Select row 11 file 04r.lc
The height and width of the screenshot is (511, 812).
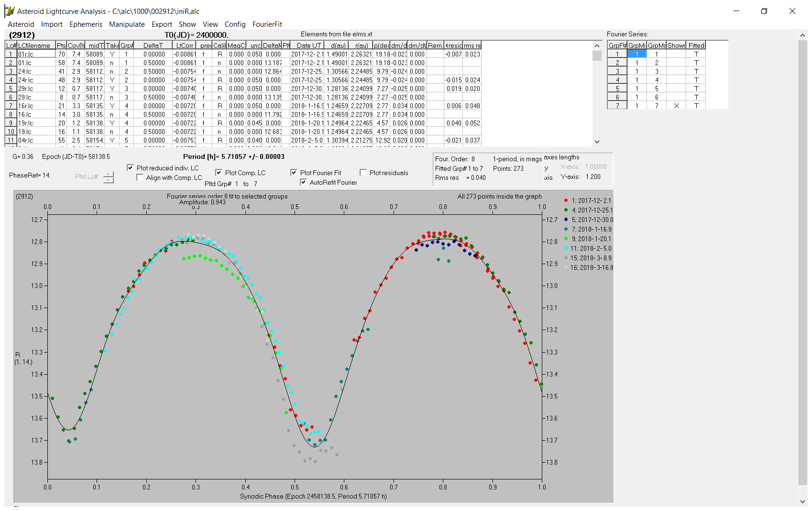click(36, 140)
